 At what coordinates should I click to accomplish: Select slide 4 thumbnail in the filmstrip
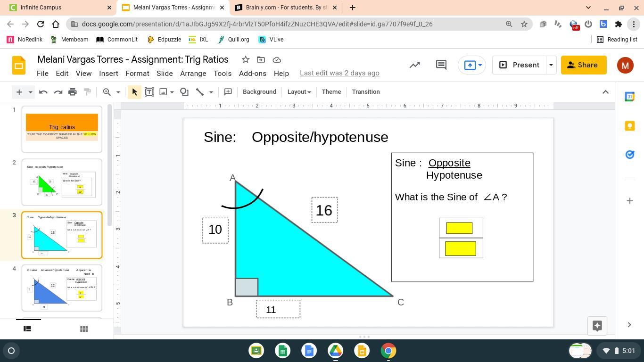(62, 288)
